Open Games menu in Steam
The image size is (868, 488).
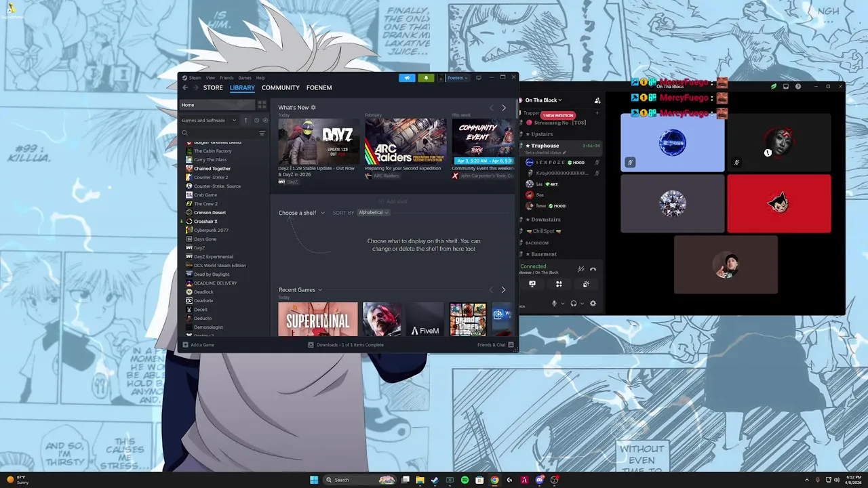[245, 78]
